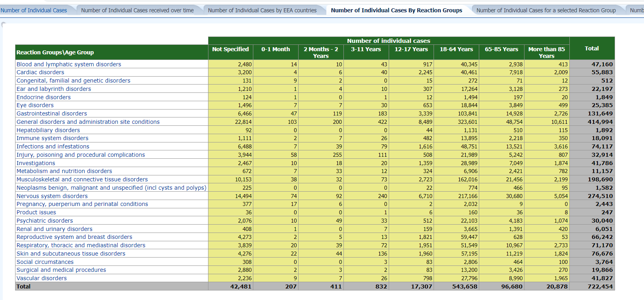Open Psychiatric disorders reaction group
This screenshot has width=644, height=300.
(x=44, y=221)
